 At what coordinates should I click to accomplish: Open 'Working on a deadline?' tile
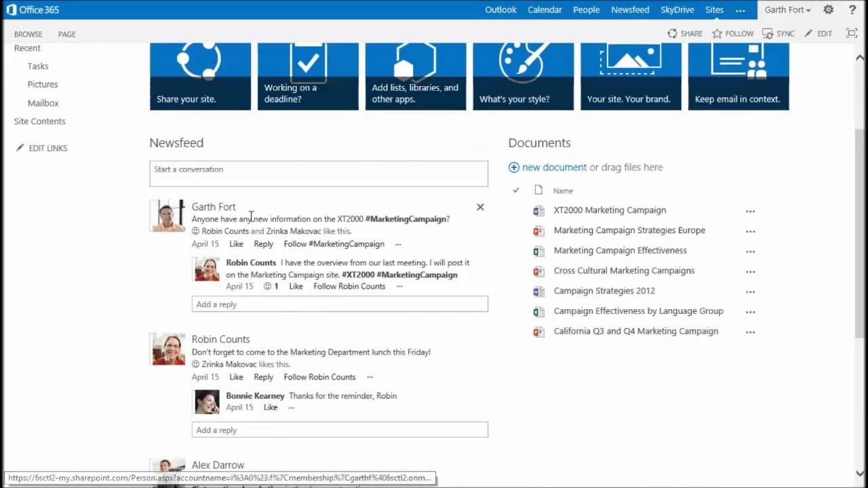308,76
